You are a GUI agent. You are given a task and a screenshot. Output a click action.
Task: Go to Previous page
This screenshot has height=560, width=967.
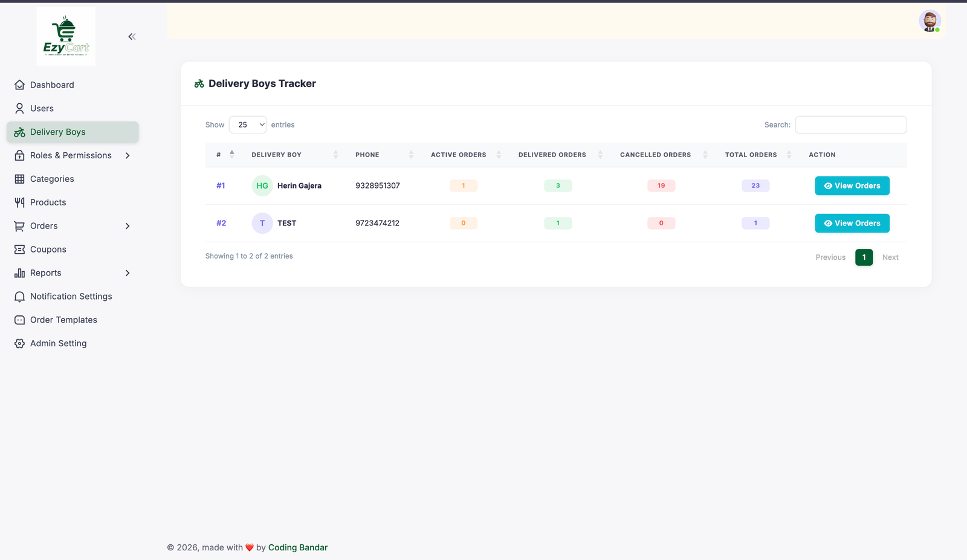[830, 257]
